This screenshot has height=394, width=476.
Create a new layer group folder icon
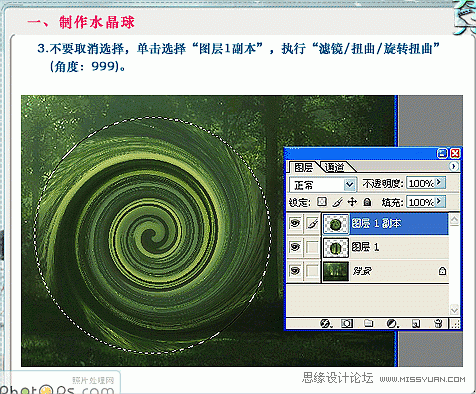pos(368,323)
